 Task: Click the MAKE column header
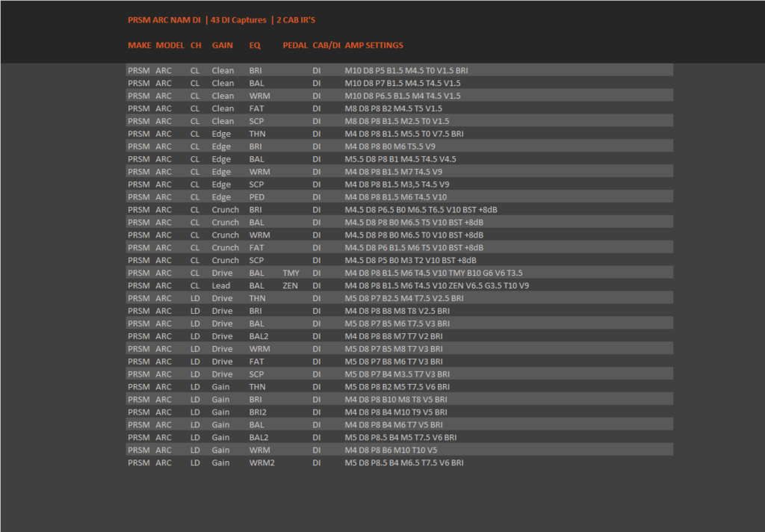click(140, 46)
